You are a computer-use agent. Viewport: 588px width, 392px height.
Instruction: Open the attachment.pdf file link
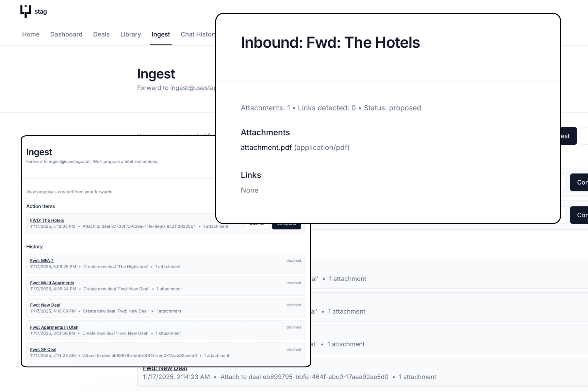[x=266, y=148]
